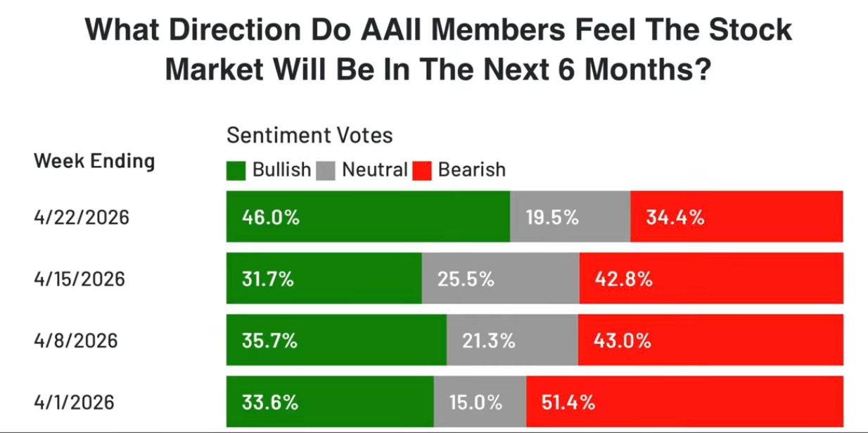Screen dimensions: 868x433
Task: Click the gray Neutral legend swatch
Action: click(326, 171)
